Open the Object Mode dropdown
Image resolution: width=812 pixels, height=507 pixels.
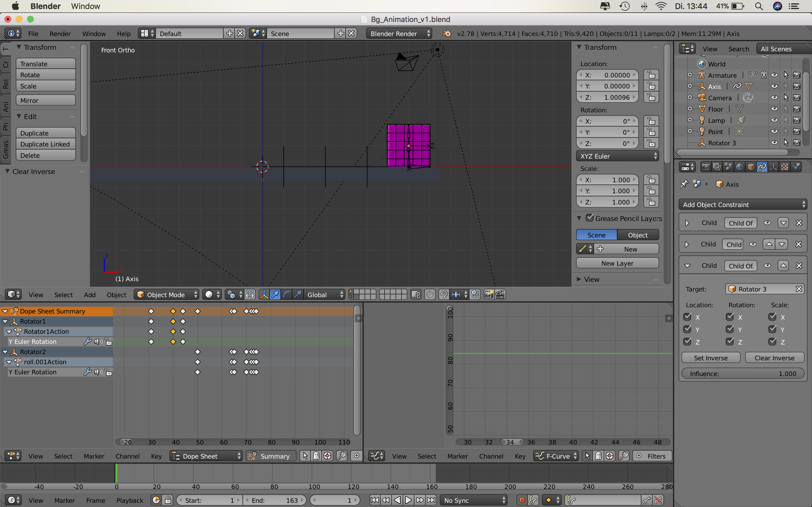(166, 294)
